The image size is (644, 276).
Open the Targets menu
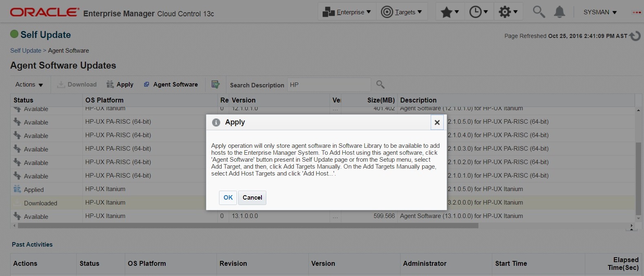402,12
